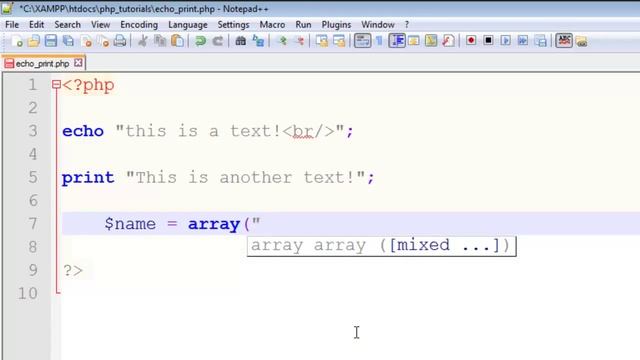640x360 pixels.
Task: Click the Zoom Out icon
Action: click(299, 41)
